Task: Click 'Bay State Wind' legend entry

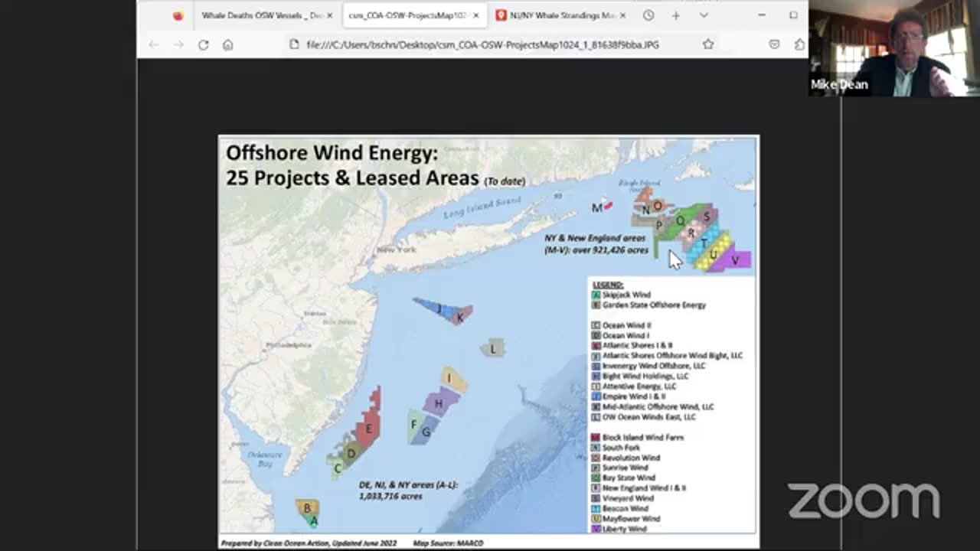Action: 629,478
